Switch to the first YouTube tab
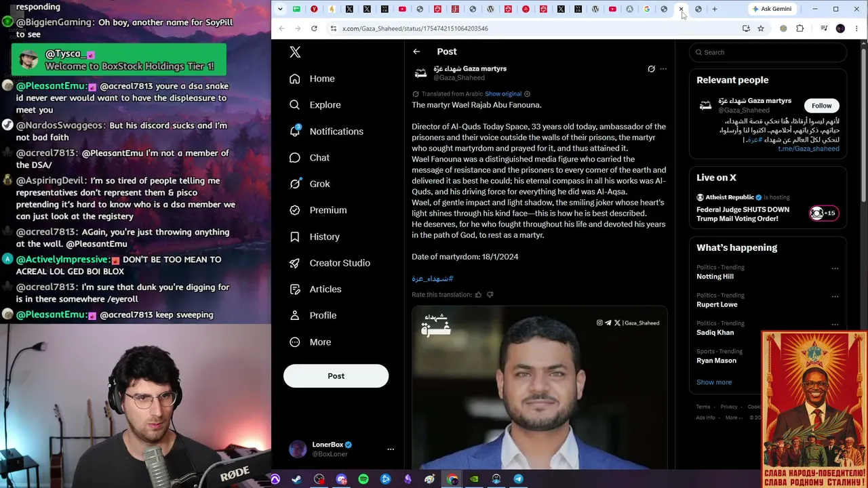The height and width of the screenshot is (488, 868). (402, 9)
